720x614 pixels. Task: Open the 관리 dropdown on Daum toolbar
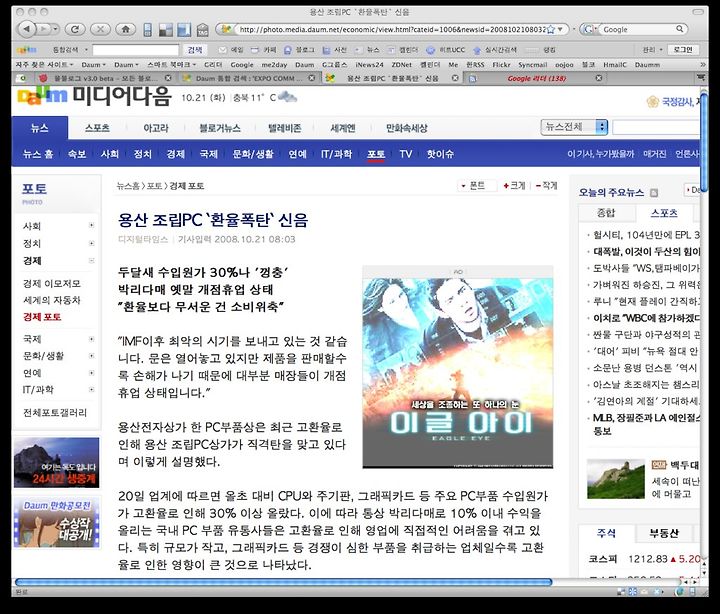(652, 50)
